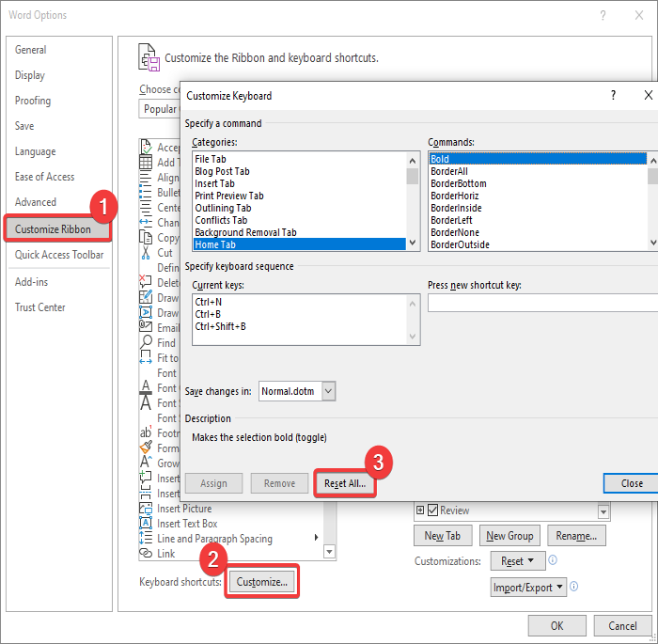Expand Line and Paragraph Spacing submenu arrow
Viewport: 658px width, 644px height.
[316, 538]
